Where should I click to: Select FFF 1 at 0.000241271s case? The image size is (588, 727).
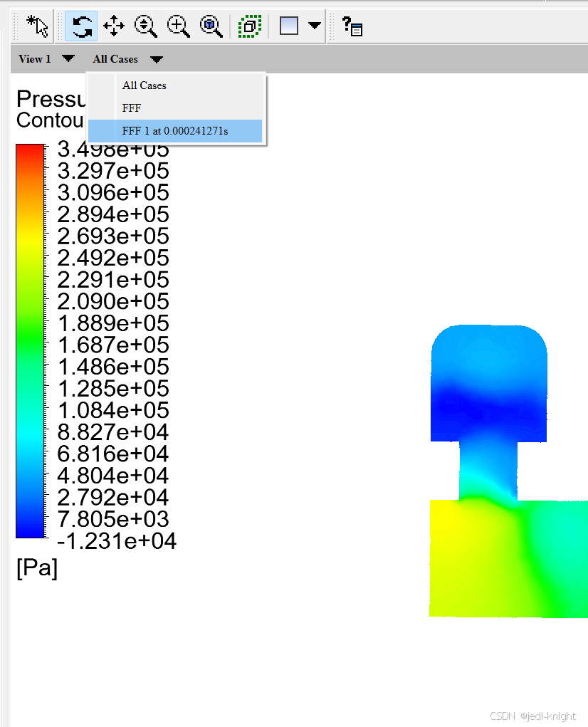[x=175, y=131]
